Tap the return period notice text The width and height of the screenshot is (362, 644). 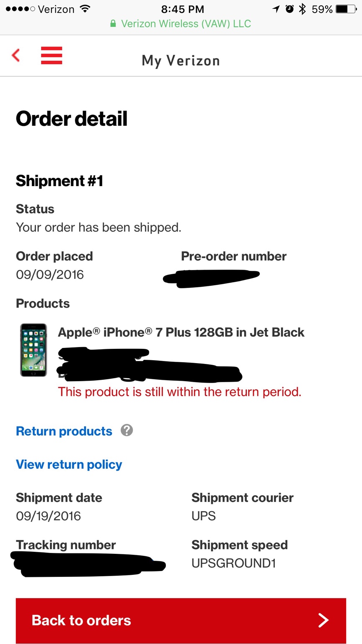point(180,392)
